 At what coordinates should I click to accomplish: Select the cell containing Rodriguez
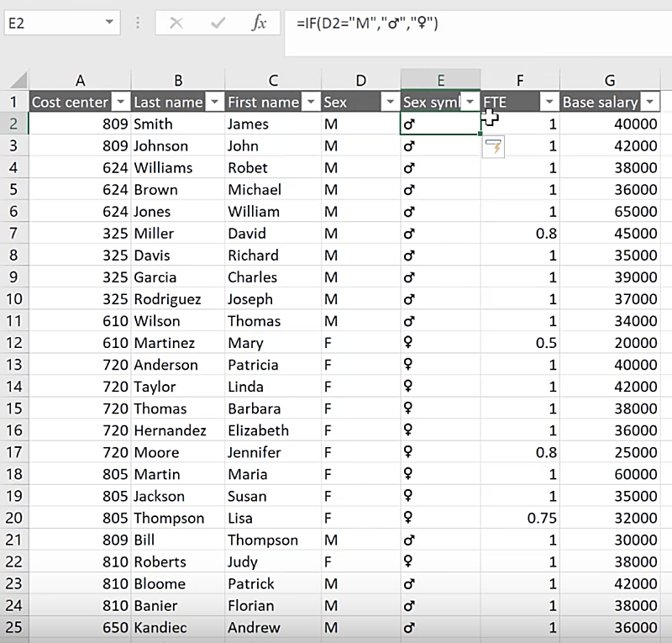pos(178,299)
